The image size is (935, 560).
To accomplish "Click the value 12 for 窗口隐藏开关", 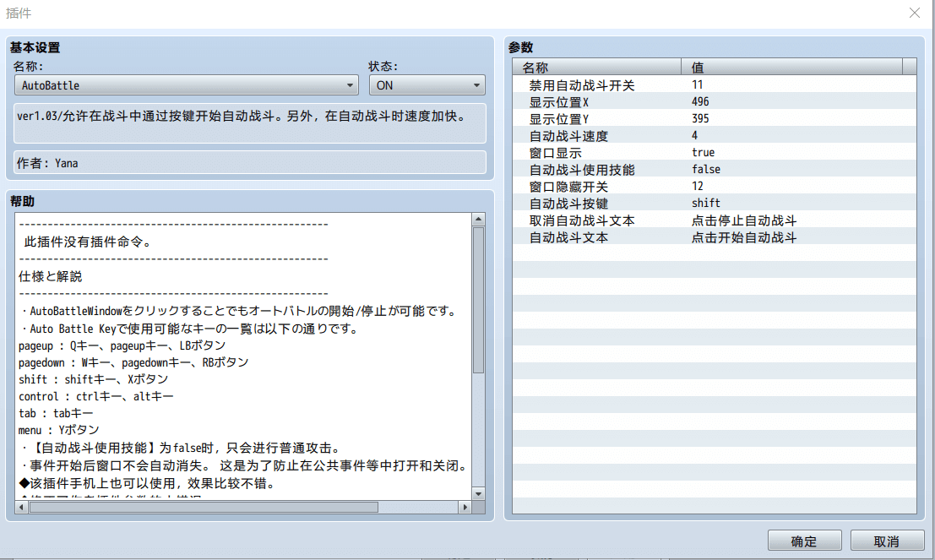I will click(697, 186).
